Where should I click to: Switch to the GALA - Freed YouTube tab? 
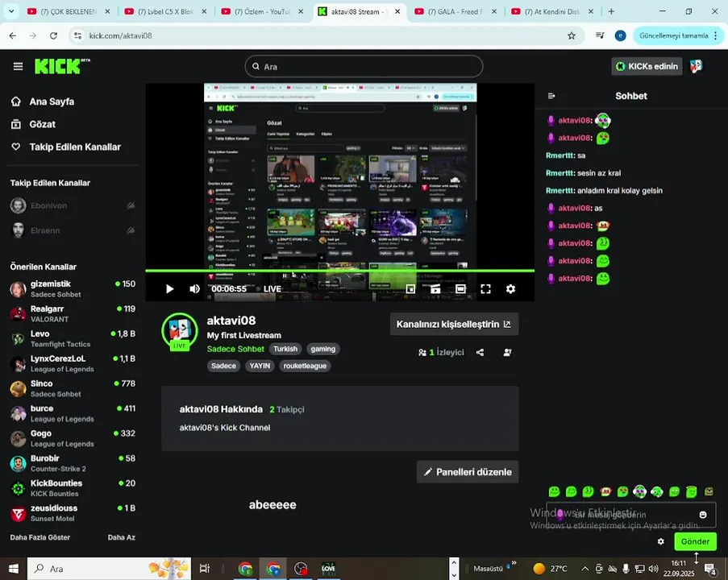[x=457, y=11]
